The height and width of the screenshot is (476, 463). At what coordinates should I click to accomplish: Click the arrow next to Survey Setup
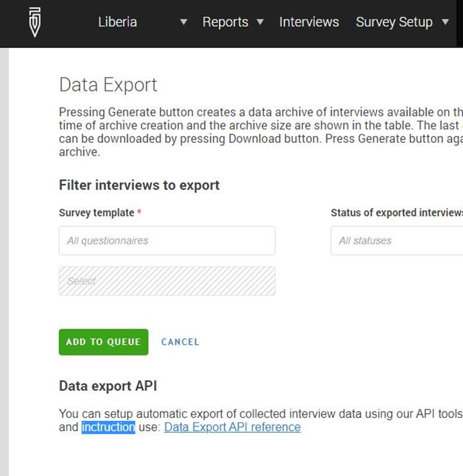click(445, 22)
